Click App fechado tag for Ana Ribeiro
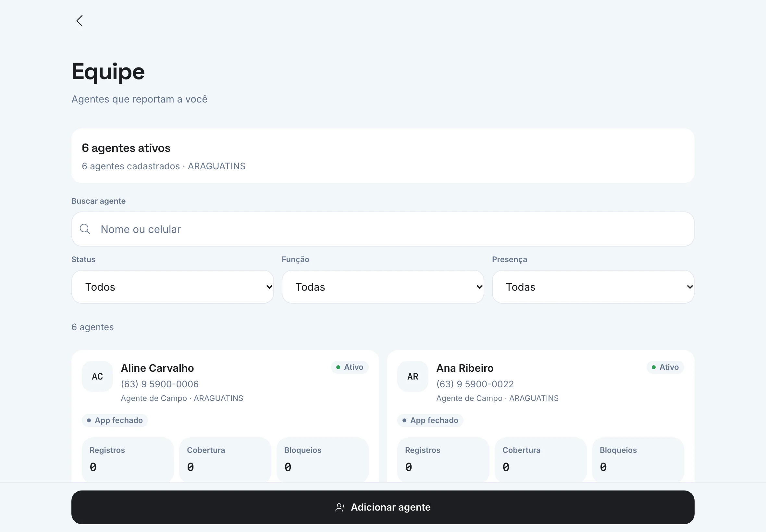This screenshot has width=766, height=532. 430,420
